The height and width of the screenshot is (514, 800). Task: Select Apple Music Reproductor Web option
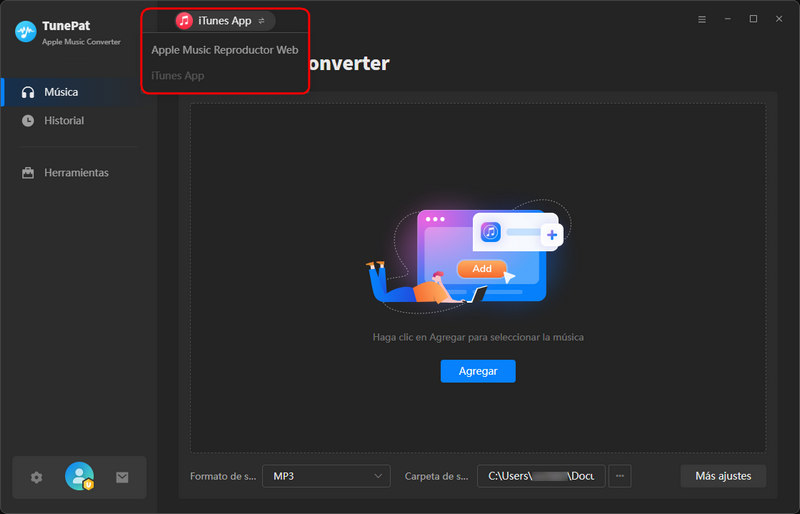click(x=225, y=50)
